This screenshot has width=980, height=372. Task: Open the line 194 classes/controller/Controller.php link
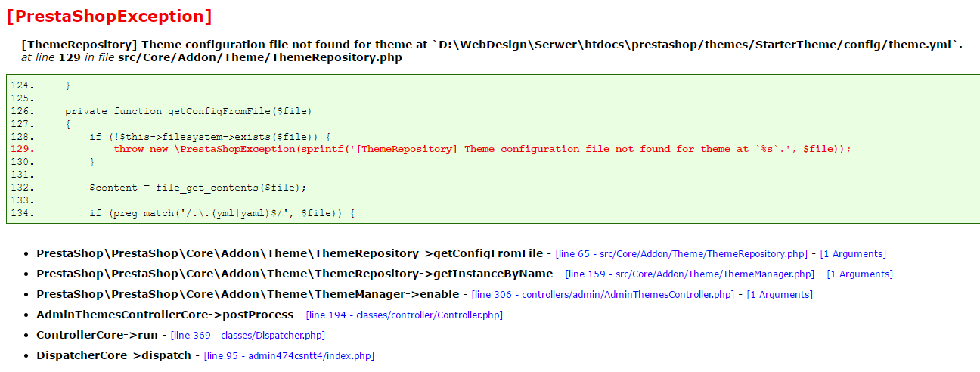405,315
